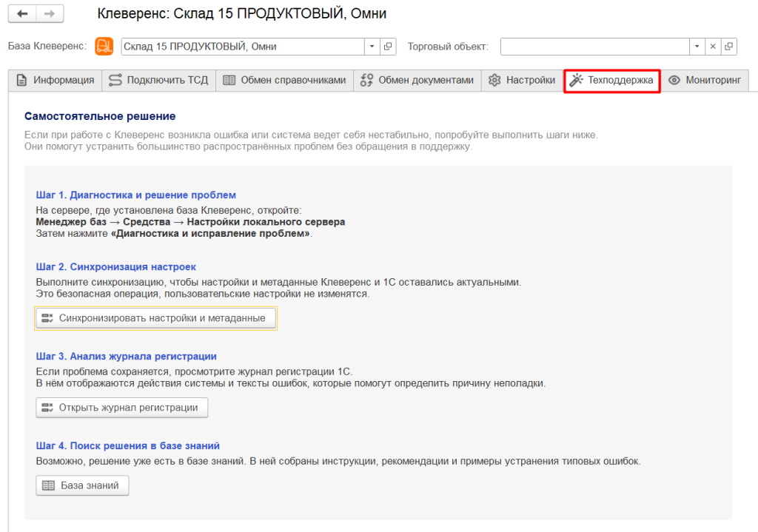758x532 pixels.
Task: Click the document icon on Информация tab
Action: 22,80
